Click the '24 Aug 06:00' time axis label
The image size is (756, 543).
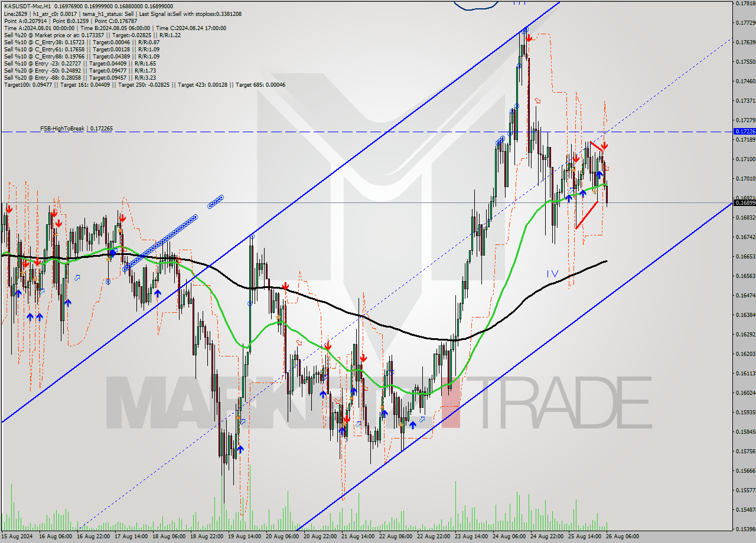[x=508, y=537]
